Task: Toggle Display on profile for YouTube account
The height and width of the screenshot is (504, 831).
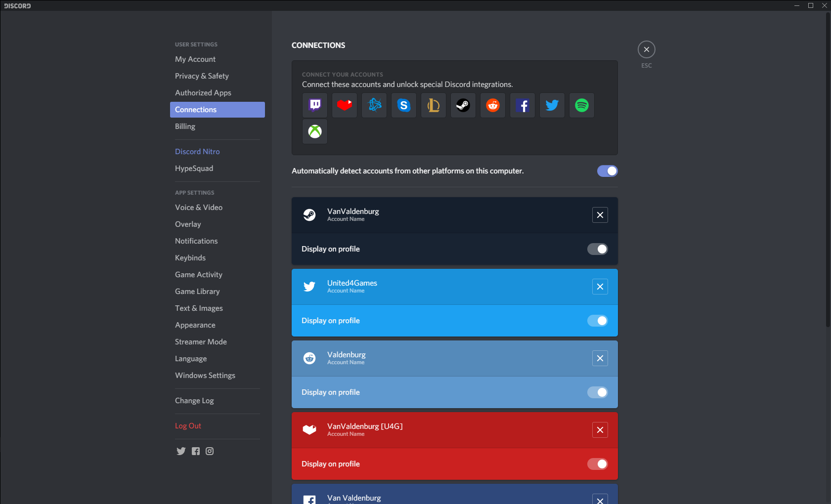Action: (x=598, y=464)
